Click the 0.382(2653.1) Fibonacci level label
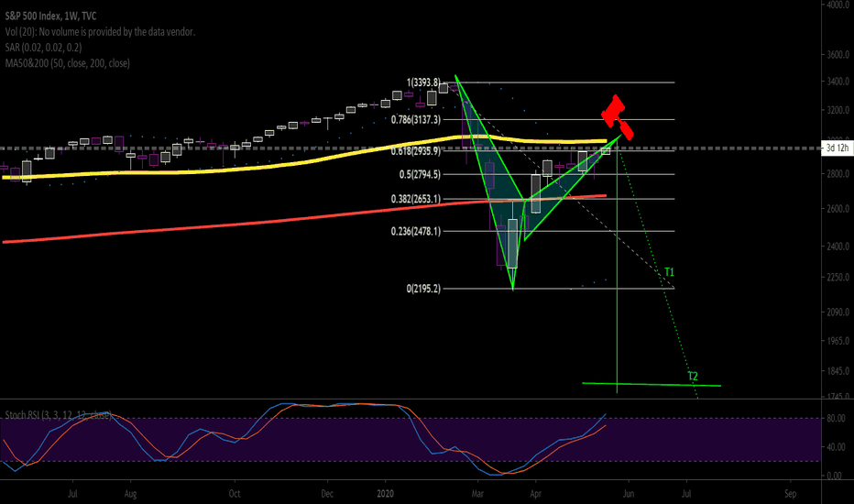 pos(416,200)
